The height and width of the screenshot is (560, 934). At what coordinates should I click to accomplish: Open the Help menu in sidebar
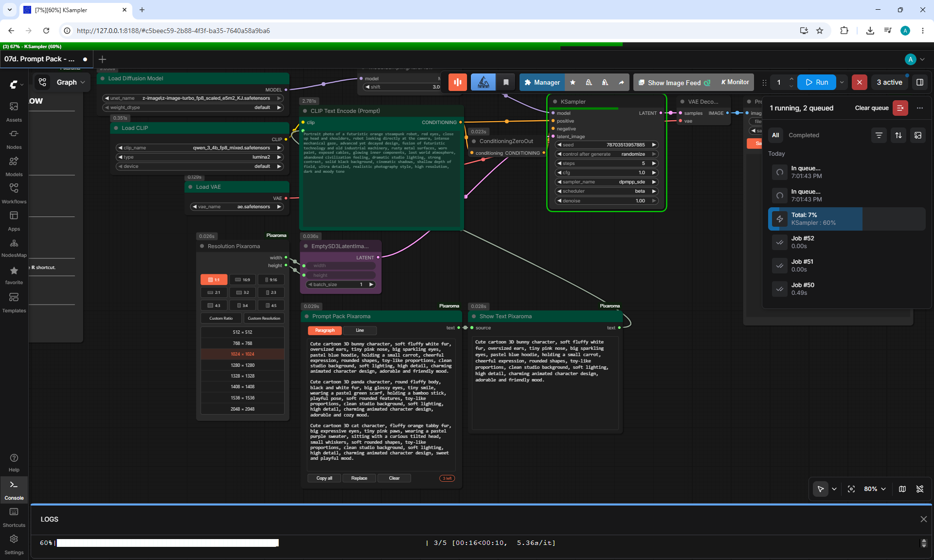point(14,463)
